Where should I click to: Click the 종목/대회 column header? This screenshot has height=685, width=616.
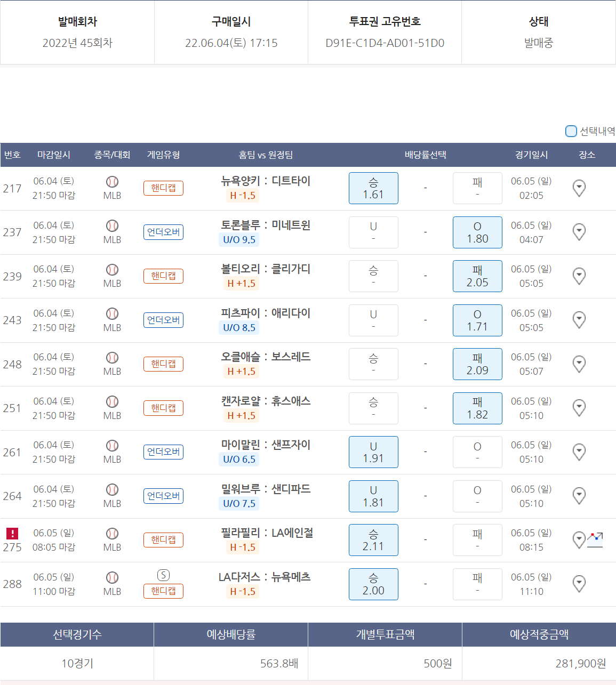click(x=112, y=155)
